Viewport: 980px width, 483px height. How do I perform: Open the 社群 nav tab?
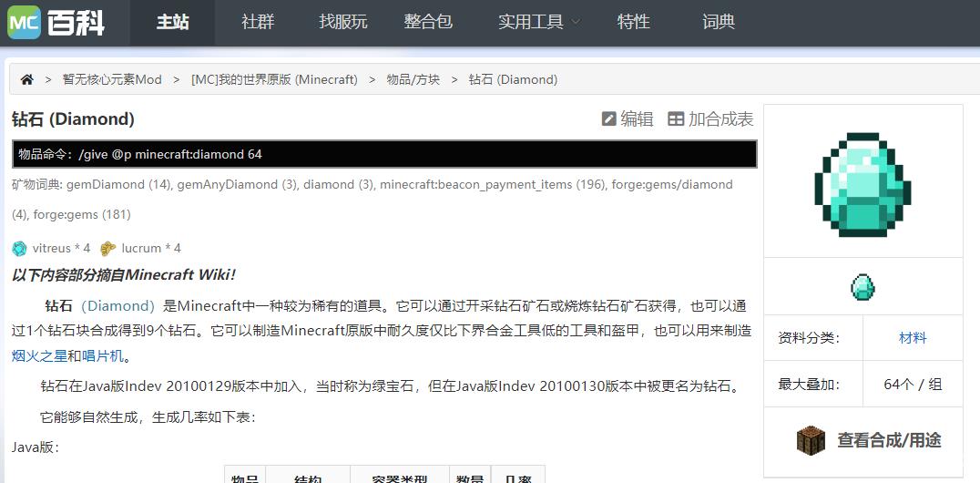258,23
